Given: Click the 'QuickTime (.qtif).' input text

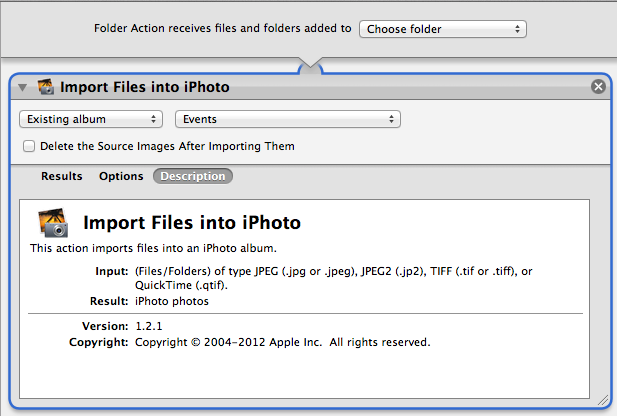Looking at the screenshot, I should pos(181,285).
